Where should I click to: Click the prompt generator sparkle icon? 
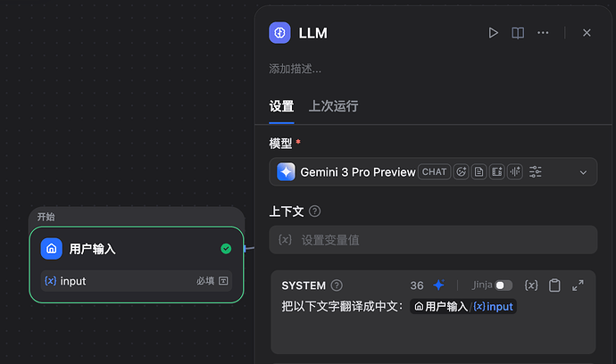pos(439,285)
